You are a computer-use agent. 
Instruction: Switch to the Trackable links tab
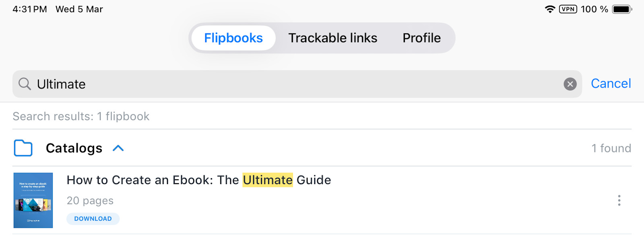[x=332, y=38]
